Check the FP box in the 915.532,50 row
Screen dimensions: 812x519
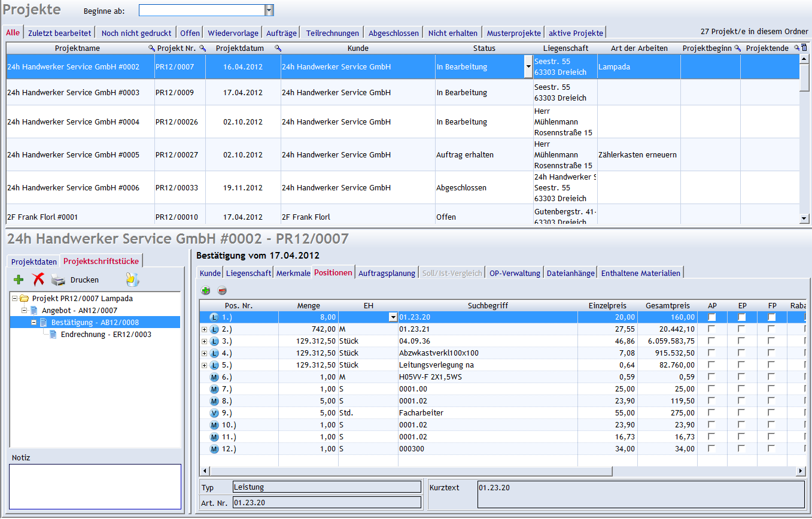point(772,353)
